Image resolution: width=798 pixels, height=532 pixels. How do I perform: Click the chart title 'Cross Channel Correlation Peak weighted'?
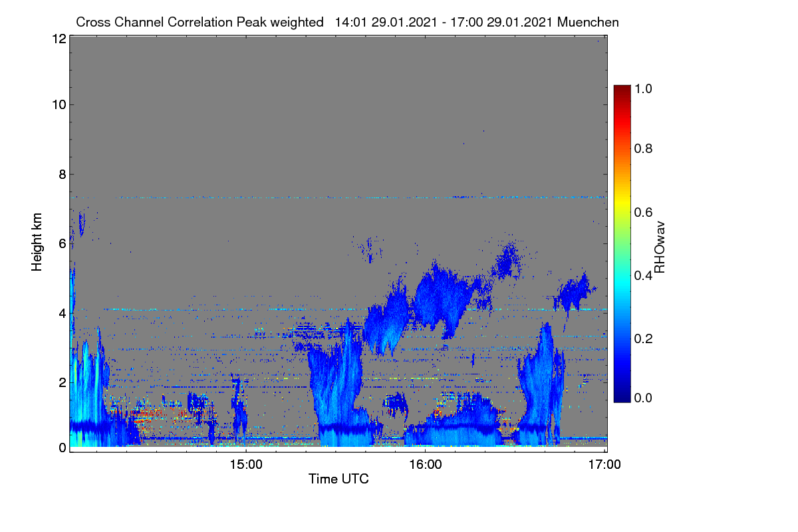click(x=199, y=22)
